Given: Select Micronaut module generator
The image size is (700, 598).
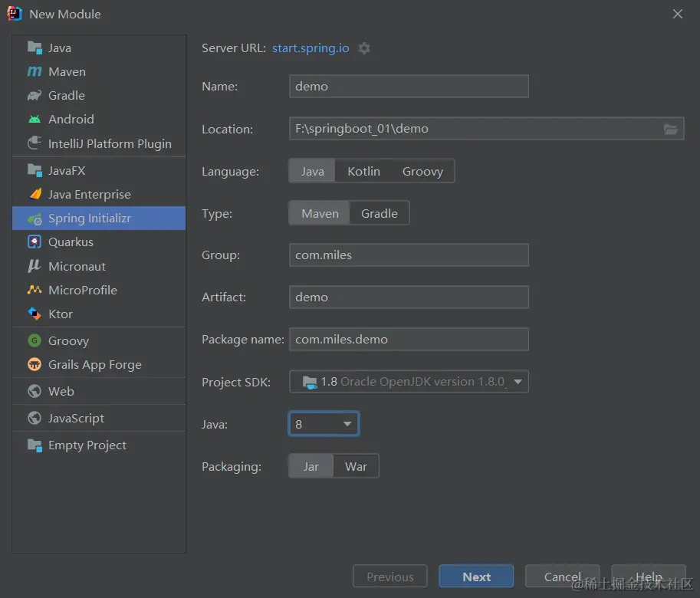Looking at the screenshot, I should (x=99, y=266).
